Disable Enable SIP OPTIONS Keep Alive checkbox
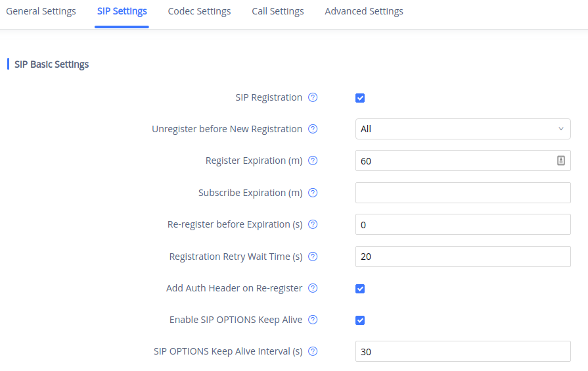588x371 pixels. tap(360, 320)
